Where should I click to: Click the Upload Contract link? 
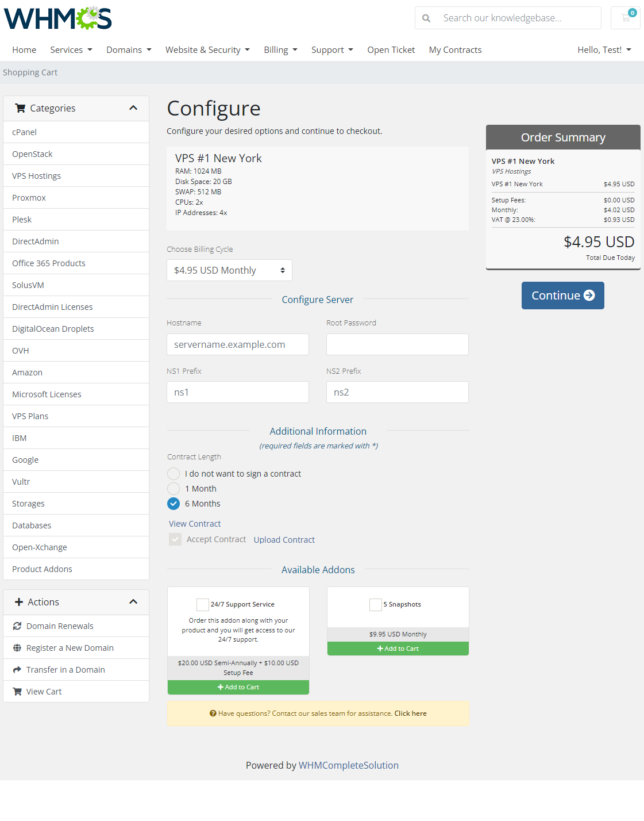tap(284, 540)
